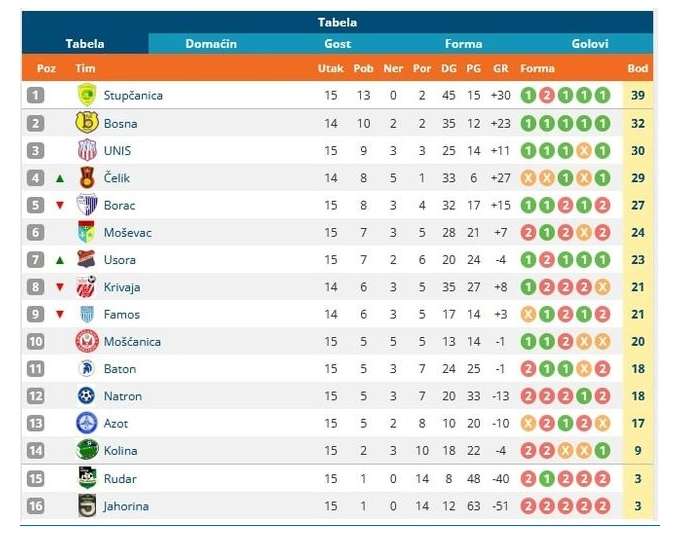Click the red down arrow beside Famos
Image resolution: width=681 pixels, height=537 pixels.
pyautogui.click(x=60, y=314)
